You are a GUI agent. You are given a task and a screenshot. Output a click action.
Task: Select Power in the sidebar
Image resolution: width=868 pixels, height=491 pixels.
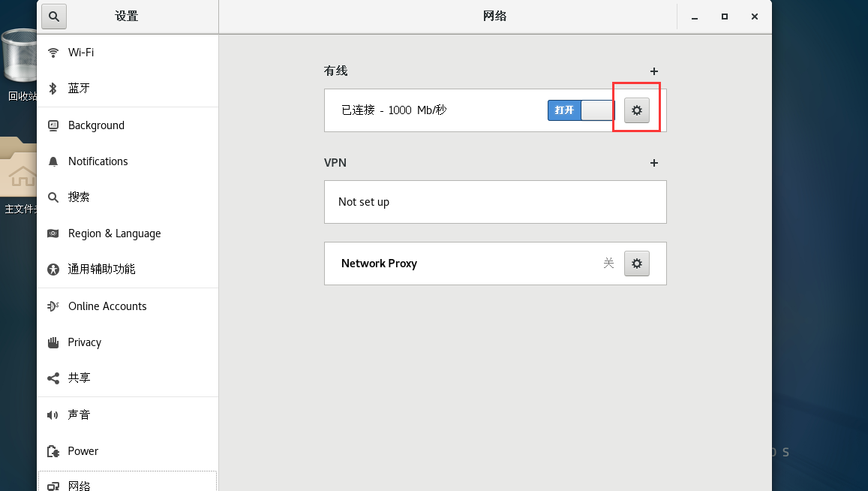(x=128, y=451)
